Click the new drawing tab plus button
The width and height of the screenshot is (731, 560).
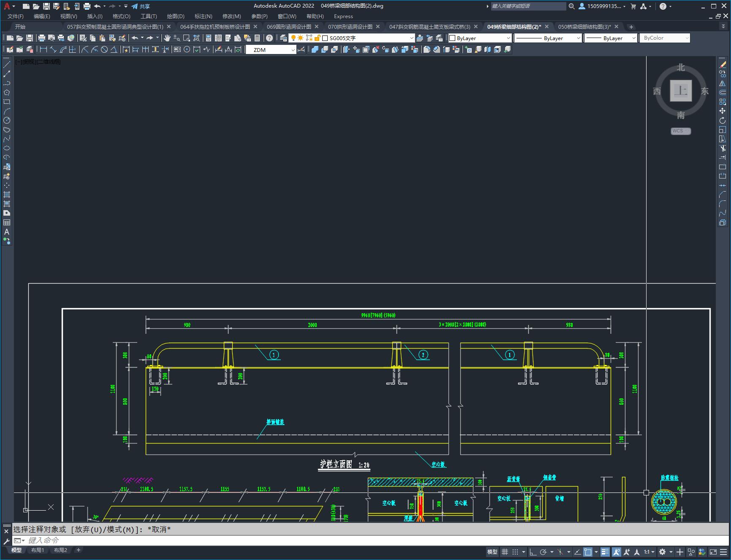pyautogui.click(x=631, y=27)
